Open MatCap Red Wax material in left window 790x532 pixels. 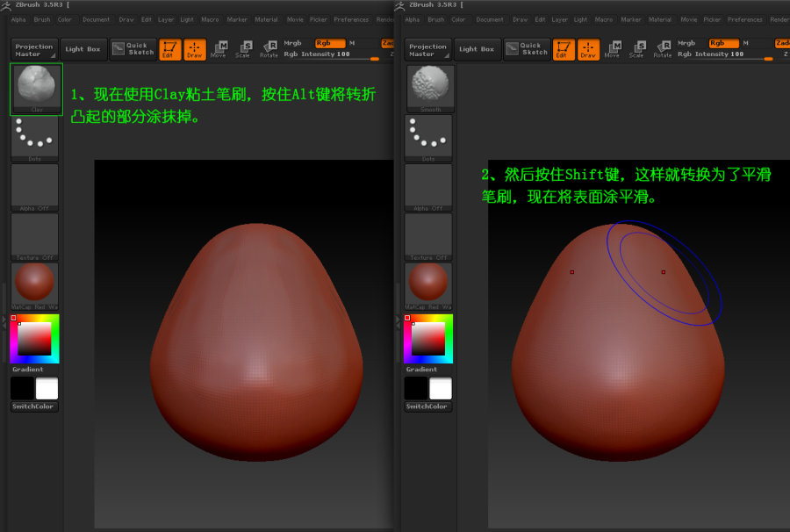pos(35,286)
